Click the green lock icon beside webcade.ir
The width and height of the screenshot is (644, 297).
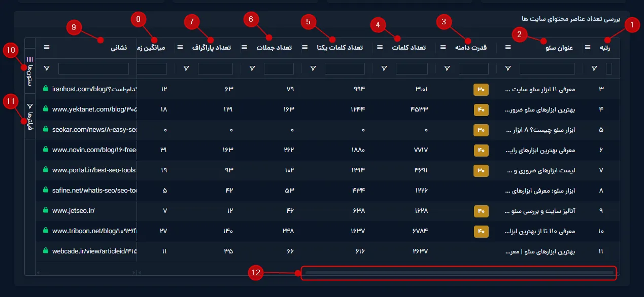coord(46,251)
